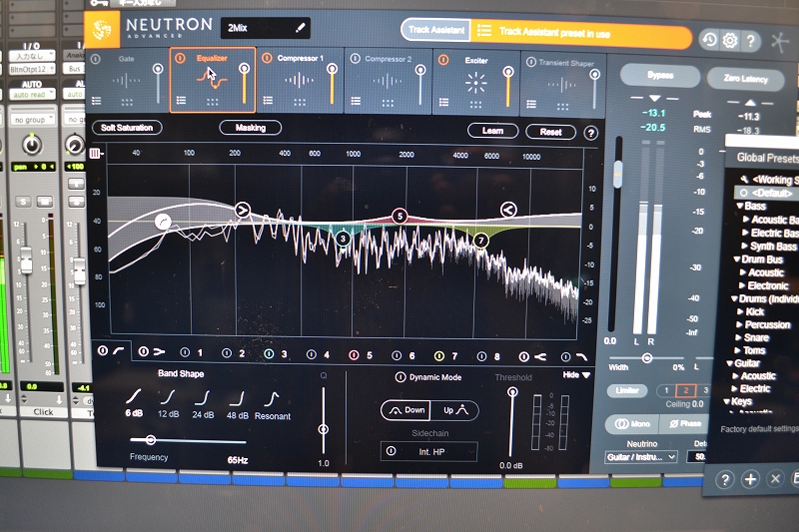Expand the Snare preset folder
This screenshot has height=532, width=799.
[737, 337]
